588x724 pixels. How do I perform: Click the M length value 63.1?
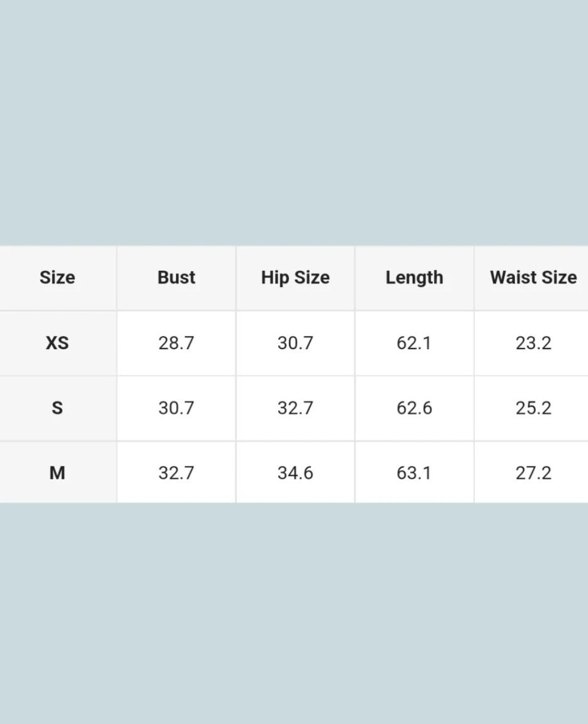click(x=414, y=472)
